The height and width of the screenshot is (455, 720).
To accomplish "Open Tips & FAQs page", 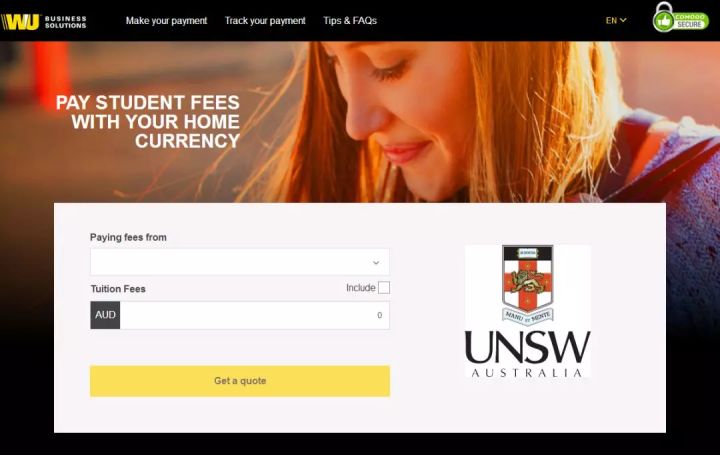I will [350, 21].
